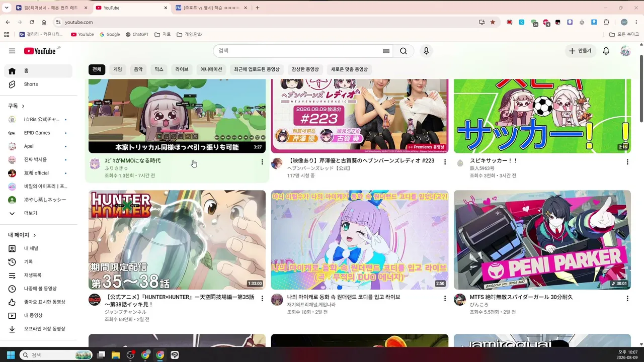Open the YouTube guide hamburger menu
Image resolution: width=644 pixels, height=362 pixels.
point(12,51)
